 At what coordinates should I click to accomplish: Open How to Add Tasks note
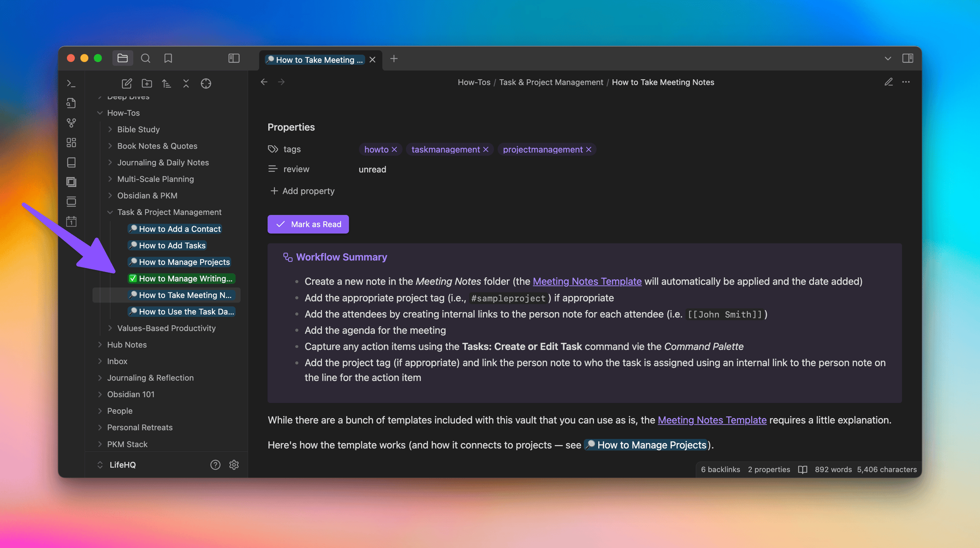coord(167,245)
